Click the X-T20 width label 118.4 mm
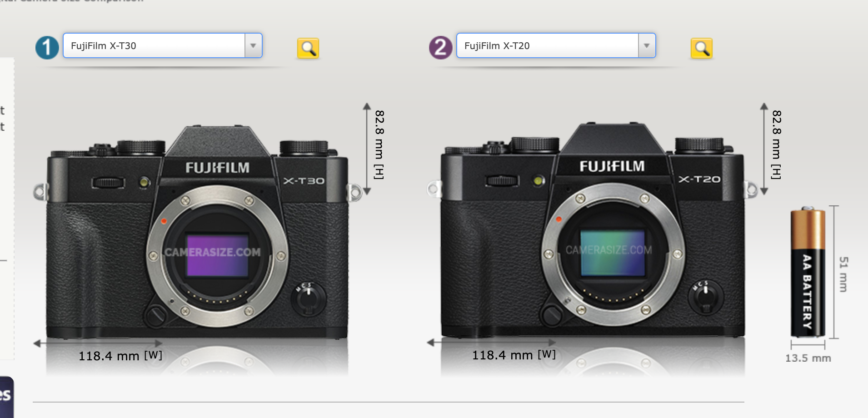868x418 pixels. pyautogui.click(x=514, y=355)
